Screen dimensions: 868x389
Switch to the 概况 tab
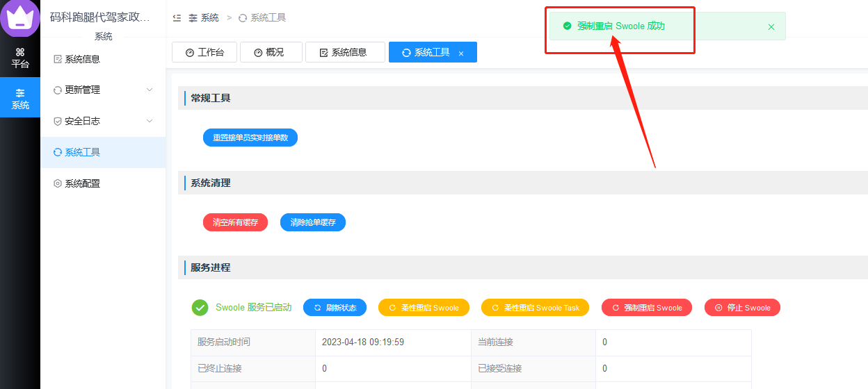(x=271, y=52)
